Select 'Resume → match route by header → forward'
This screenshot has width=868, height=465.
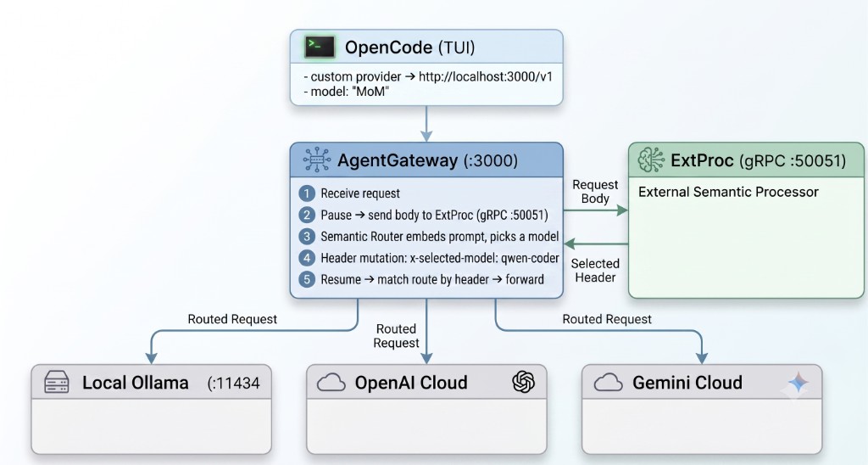pos(431,279)
